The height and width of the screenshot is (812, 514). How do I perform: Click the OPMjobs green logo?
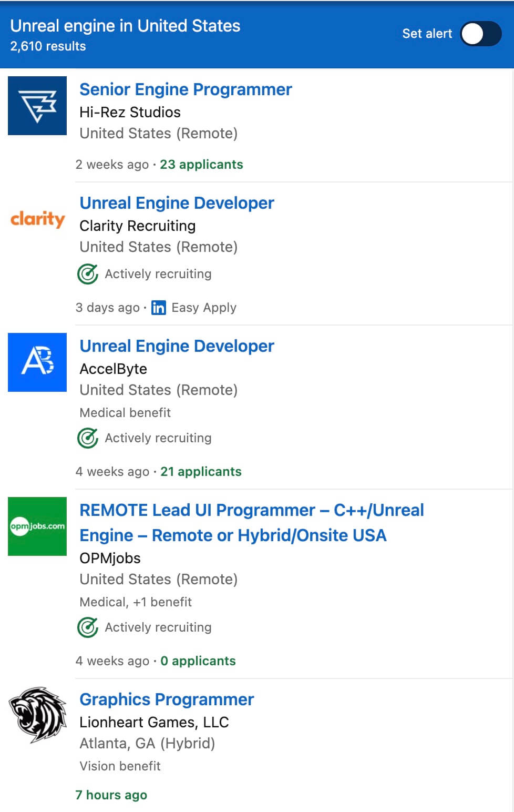37,526
